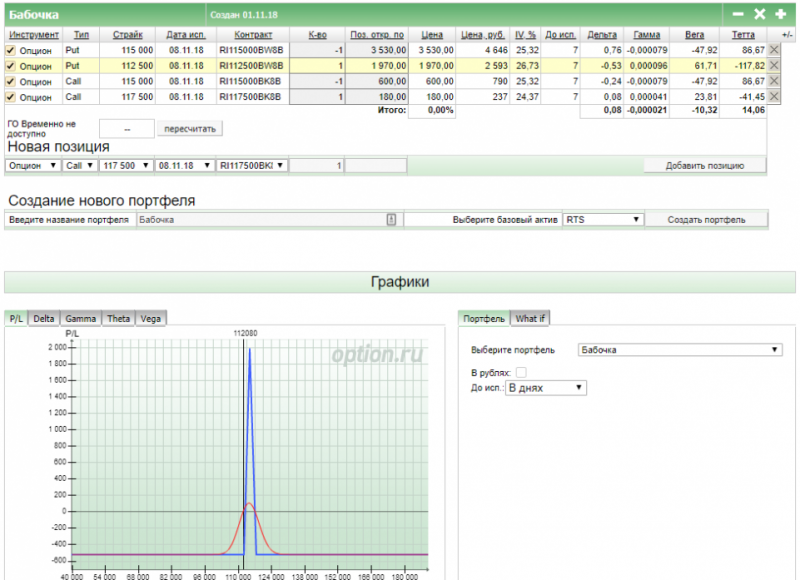The height and width of the screenshot is (580, 800).
Task: Click the plus icon in the Бабочка header
Action: 780,14
